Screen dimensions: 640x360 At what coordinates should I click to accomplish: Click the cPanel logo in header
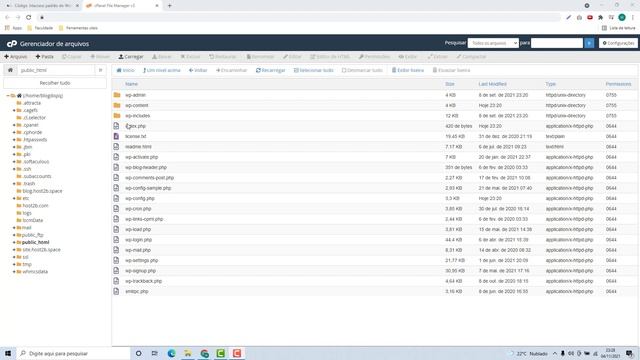[x=12, y=43]
